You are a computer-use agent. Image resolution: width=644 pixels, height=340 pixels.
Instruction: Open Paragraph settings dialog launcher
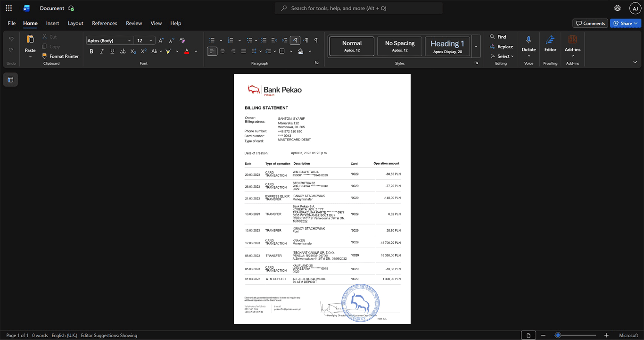tap(317, 63)
